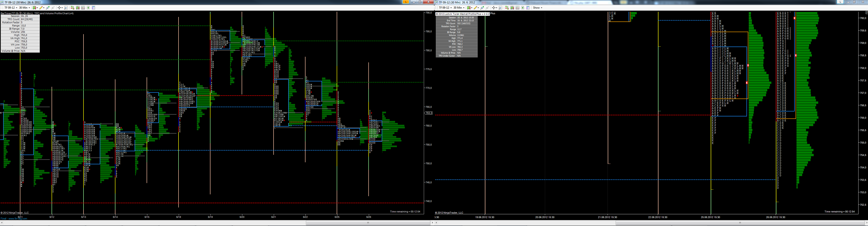Click 25.06.2012 15:30 date label on right chart
This screenshot has width=868, height=226.
[711, 217]
